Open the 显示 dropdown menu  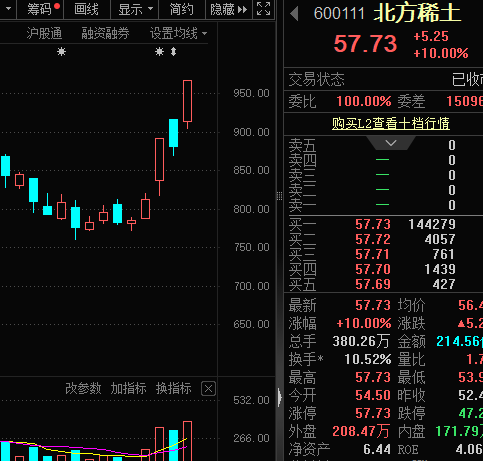coord(135,9)
